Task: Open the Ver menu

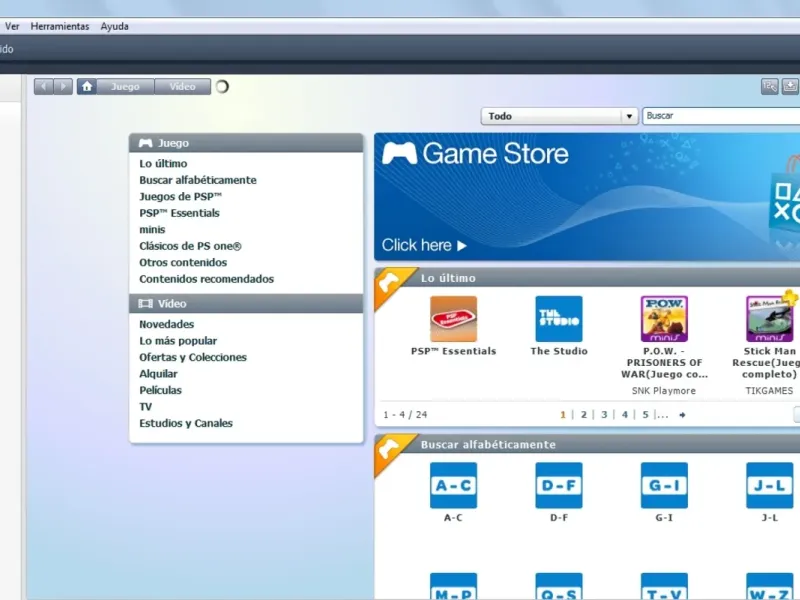Action: tap(12, 26)
